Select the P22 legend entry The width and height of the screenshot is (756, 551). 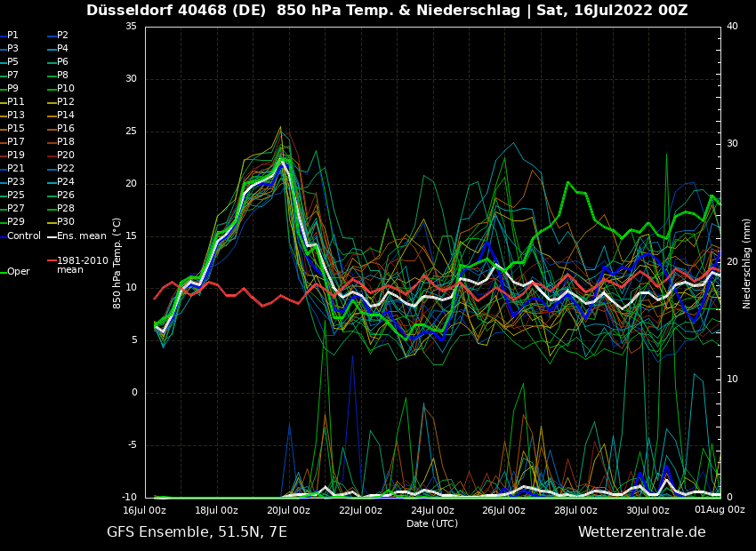66,169
